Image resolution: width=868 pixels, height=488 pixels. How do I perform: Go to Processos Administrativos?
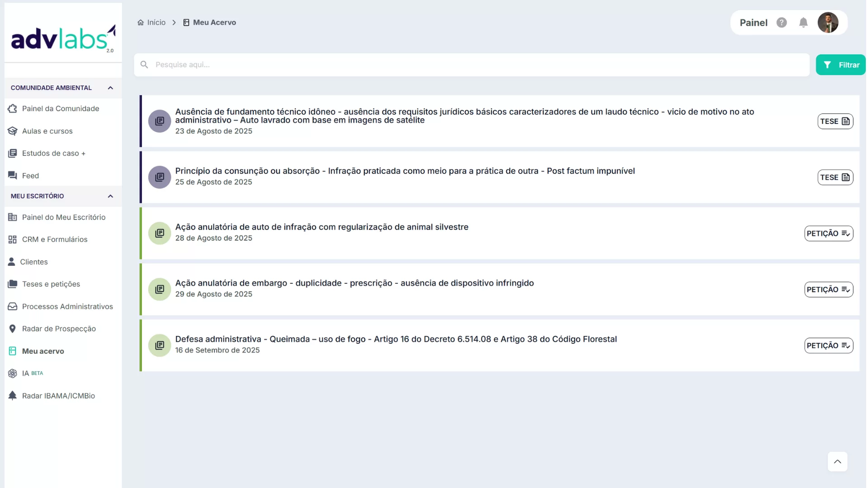coord(67,306)
